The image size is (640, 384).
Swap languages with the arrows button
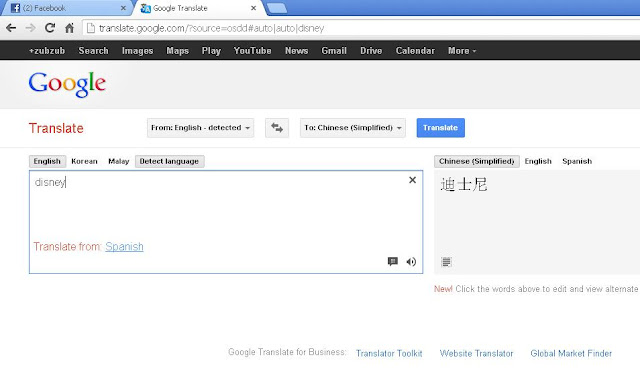[x=277, y=128]
